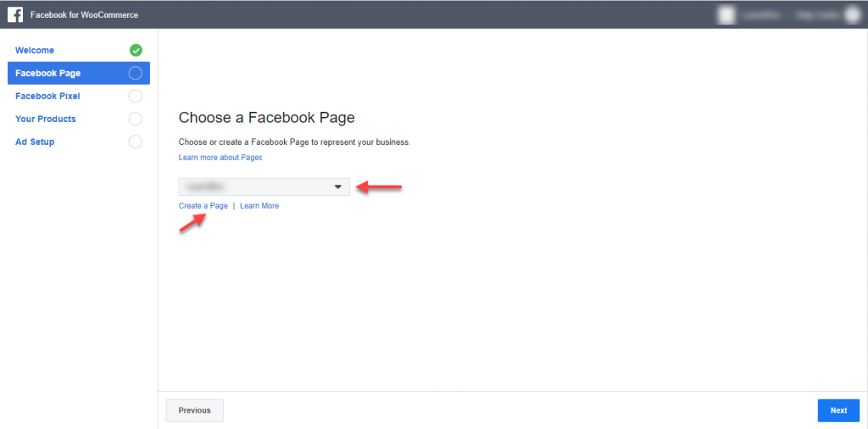The width and height of the screenshot is (868, 429).
Task: Select the Facebook Page step
Action: [x=79, y=73]
